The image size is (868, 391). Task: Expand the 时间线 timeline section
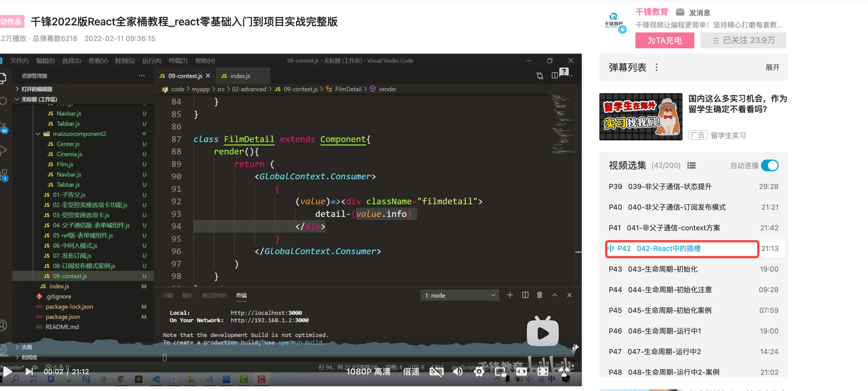(x=26, y=357)
